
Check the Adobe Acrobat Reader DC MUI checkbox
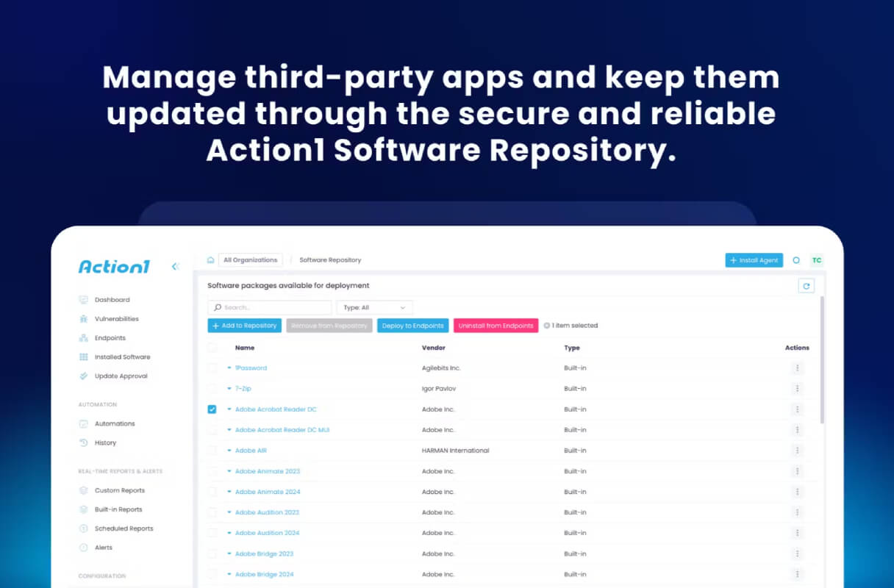(212, 430)
